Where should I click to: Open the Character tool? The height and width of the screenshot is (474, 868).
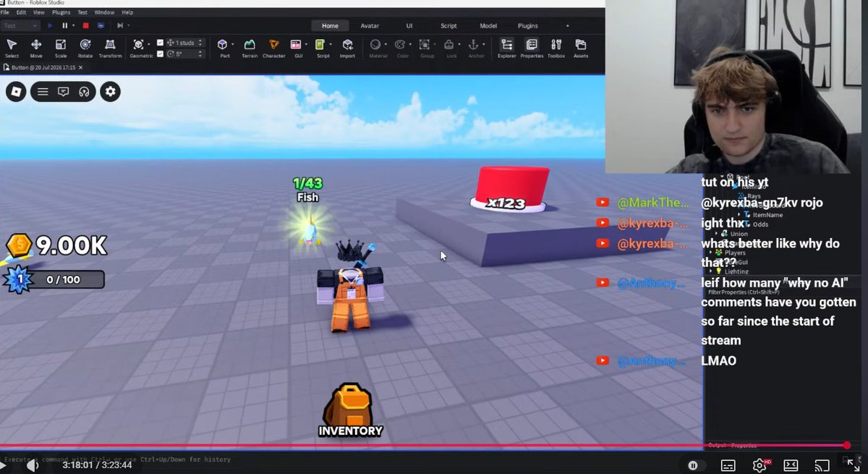[274, 48]
